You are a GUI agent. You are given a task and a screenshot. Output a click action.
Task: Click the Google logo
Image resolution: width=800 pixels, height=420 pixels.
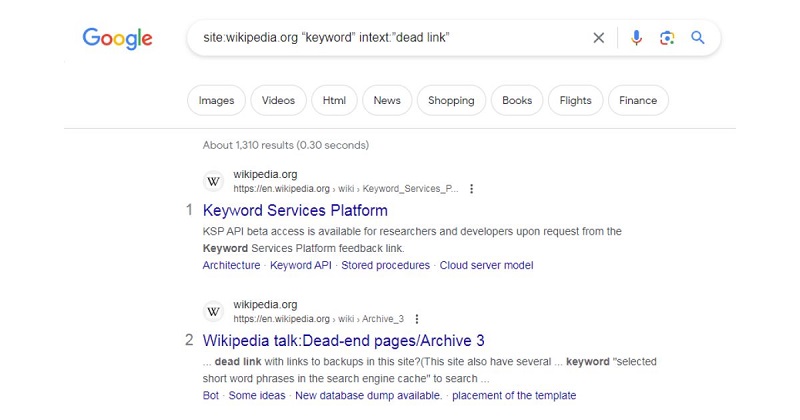pyautogui.click(x=117, y=38)
